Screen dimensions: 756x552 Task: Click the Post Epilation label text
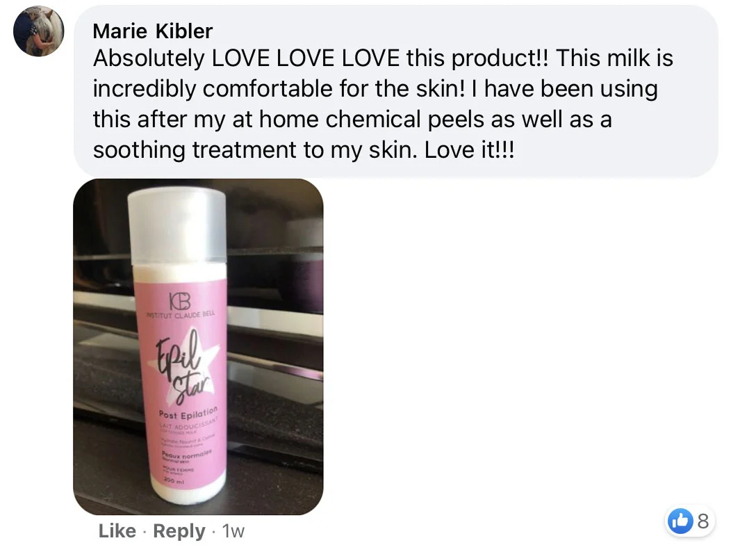[x=188, y=412]
